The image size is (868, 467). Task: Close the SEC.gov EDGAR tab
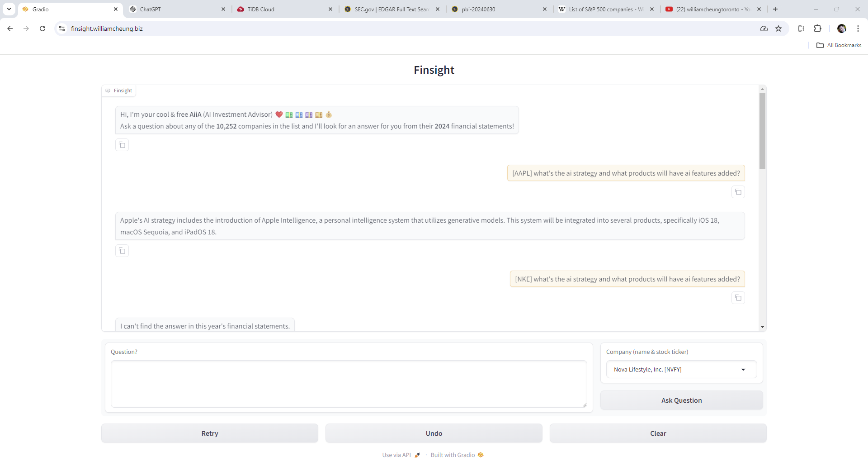438,9
